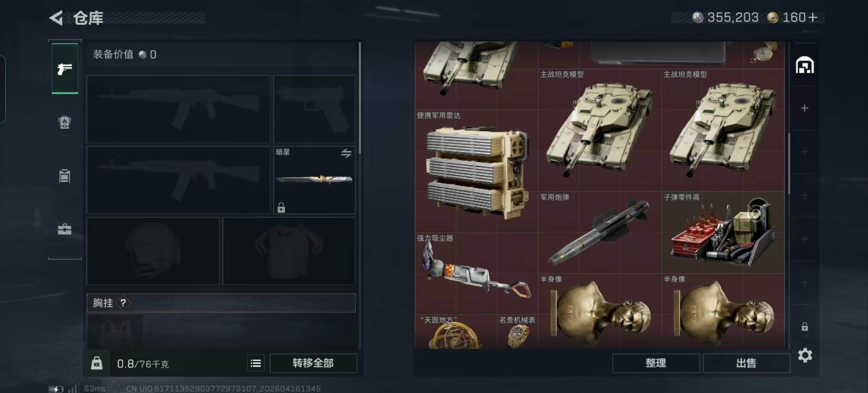Screen dimensions: 868x393
Task: Click the locked storage slot padlock icon
Action: click(805, 327)
